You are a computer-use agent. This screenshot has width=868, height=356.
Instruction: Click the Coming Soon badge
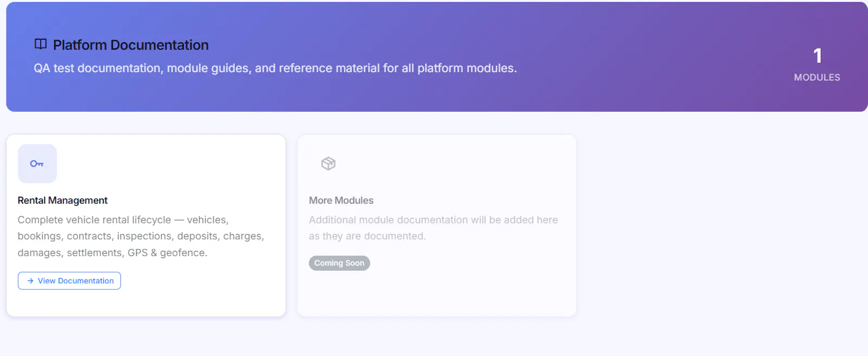340,263
